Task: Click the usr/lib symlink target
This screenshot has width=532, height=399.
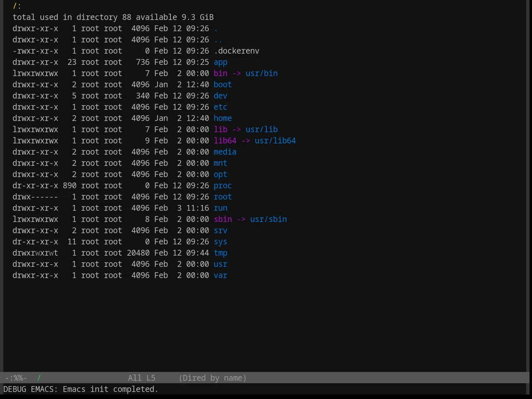Action: [261, 130]
